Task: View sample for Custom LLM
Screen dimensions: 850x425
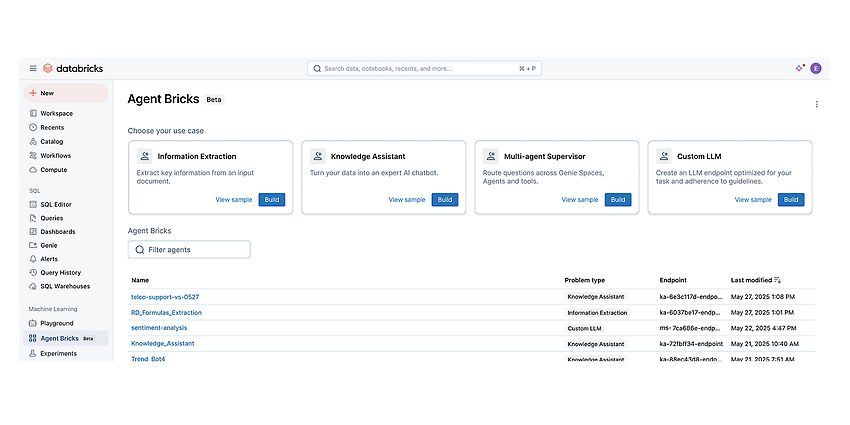Action: (x=753, y=199)
